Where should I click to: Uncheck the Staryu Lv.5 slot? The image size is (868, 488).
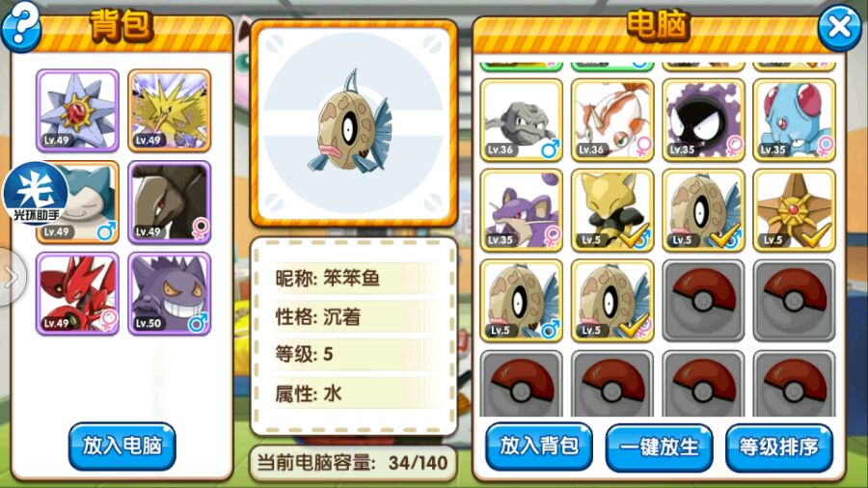pyautogui.click(x=795, y=211)
